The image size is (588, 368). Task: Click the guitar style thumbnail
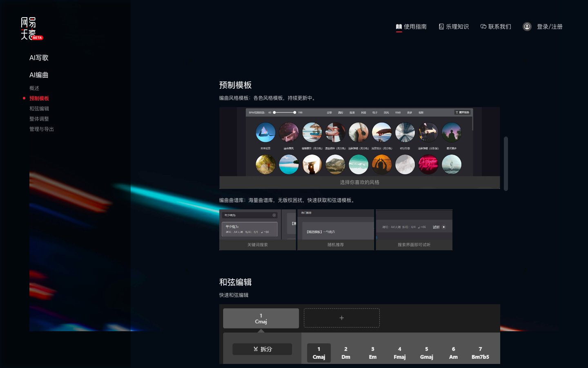pos(359,132)
